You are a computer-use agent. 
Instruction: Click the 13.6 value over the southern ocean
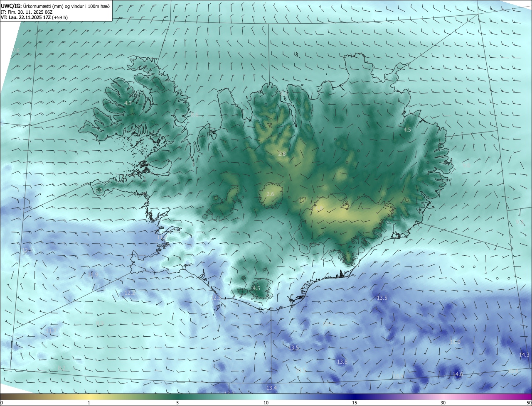coord(342,362)
